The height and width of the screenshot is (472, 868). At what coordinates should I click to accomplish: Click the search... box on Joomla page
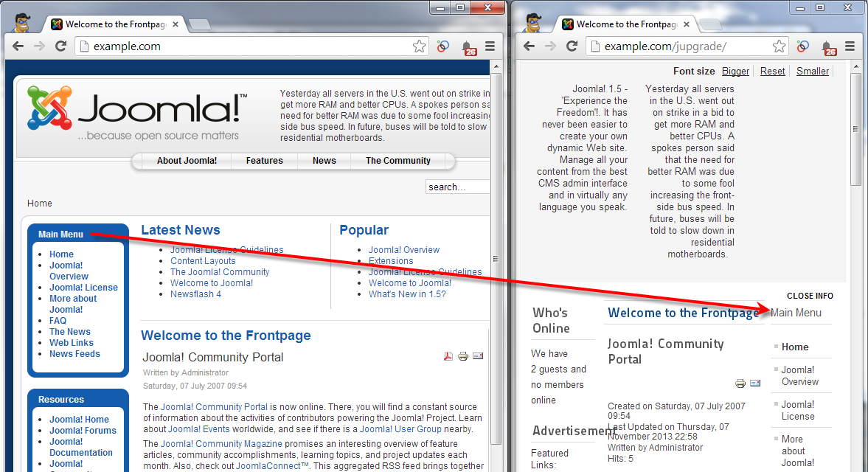pyautogui.click(x=458, y=187)
